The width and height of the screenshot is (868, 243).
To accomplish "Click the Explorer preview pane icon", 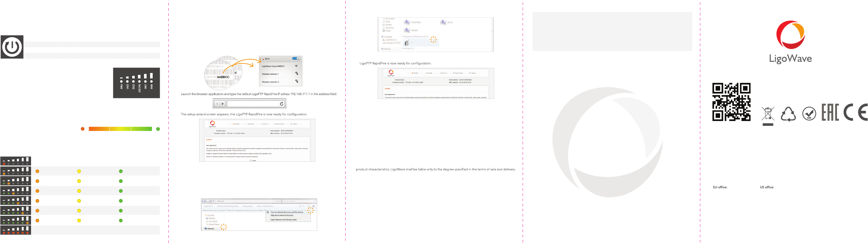I will pyautogui.click(x=308, y=206).
